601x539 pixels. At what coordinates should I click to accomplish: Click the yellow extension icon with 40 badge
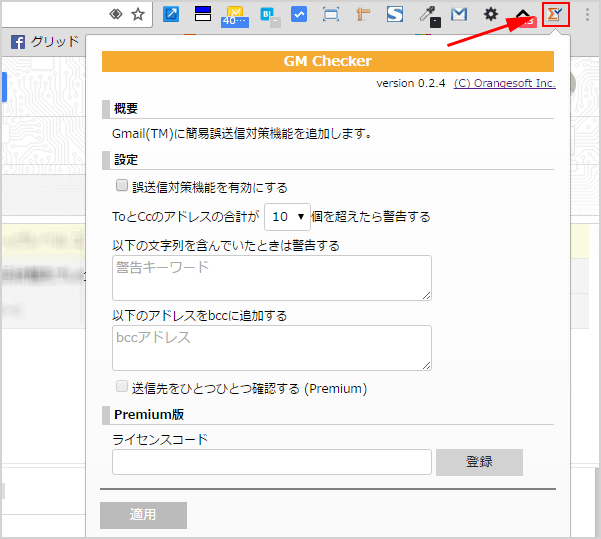click(235, 16)
